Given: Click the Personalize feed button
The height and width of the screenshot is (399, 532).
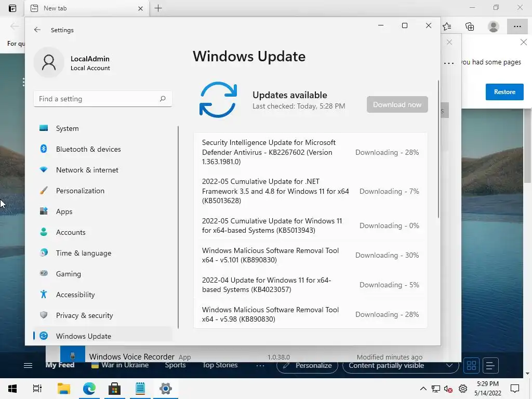Looking at the screenshot, I should pos(308,365).
